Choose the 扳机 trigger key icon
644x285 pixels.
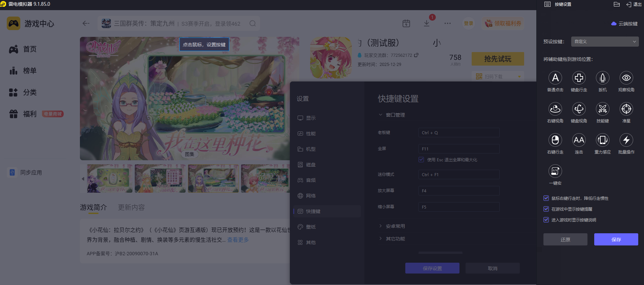[603, 78]
